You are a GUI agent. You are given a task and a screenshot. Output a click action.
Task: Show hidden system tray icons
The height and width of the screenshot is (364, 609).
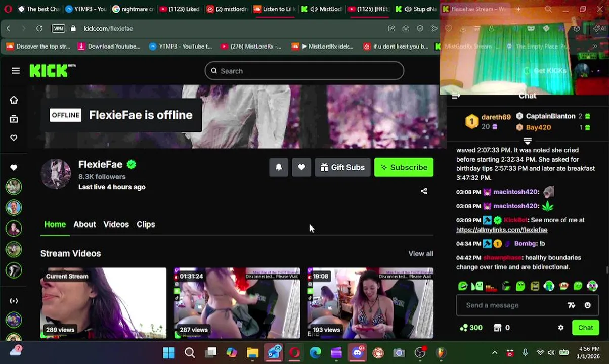tap(495, 353)
